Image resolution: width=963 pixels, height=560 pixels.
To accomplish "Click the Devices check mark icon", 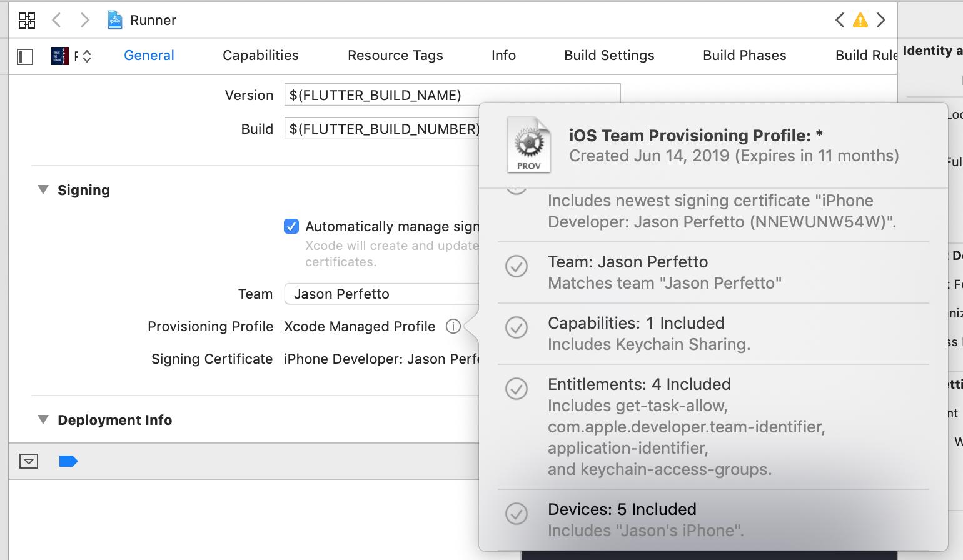I will click(517, 514).
